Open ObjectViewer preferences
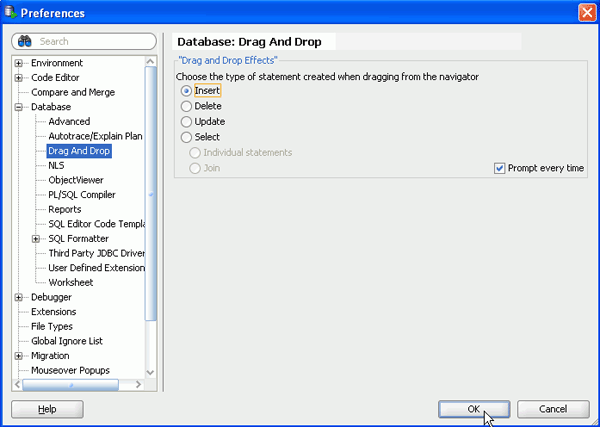This screenshot has height=427, width=600. pos(76,180)
